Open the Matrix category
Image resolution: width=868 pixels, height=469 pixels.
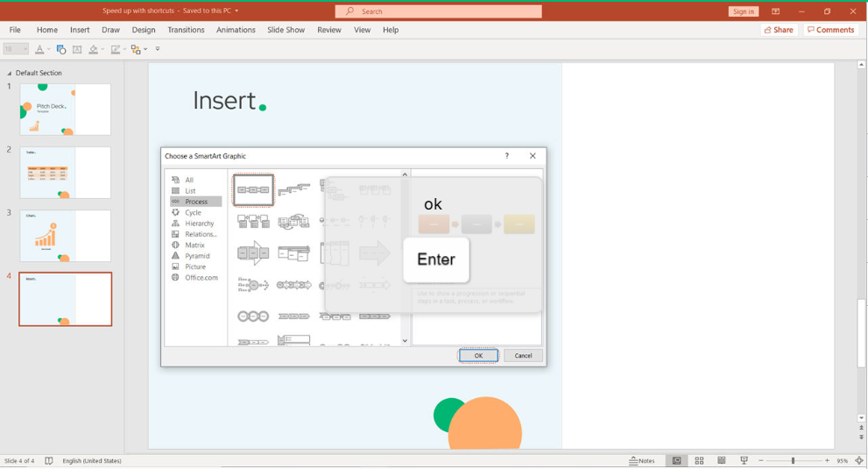(x=194, y=245)
